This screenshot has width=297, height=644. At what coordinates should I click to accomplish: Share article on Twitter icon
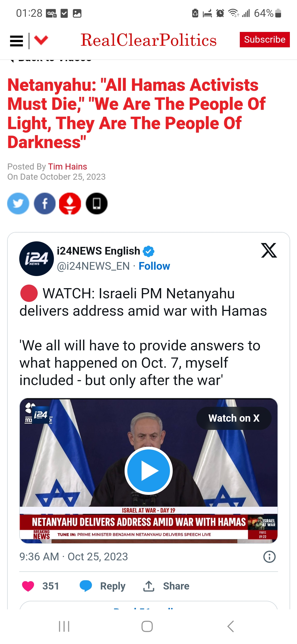[x=18, y=203]
